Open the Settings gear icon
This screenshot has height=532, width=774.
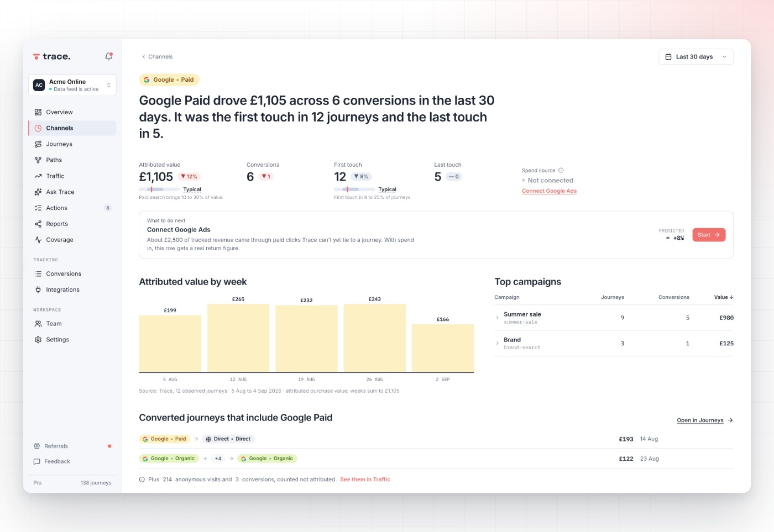[x=38, y=340]
